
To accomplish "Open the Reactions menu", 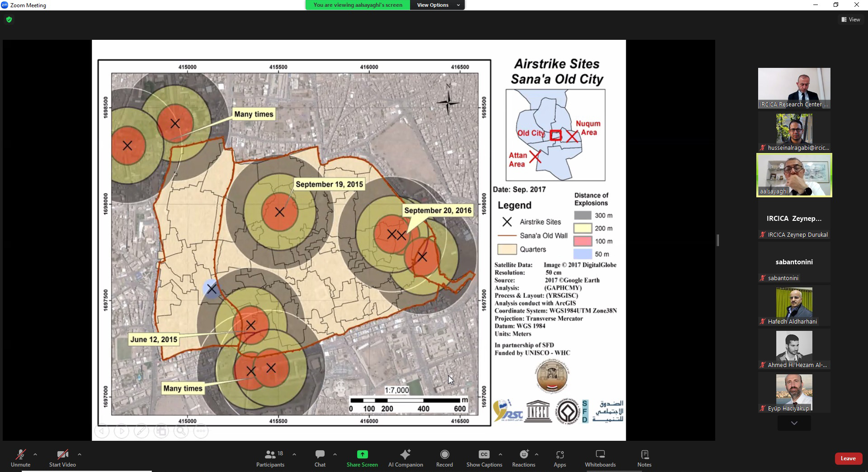I will pyautogui.click(x=524, y=458).
